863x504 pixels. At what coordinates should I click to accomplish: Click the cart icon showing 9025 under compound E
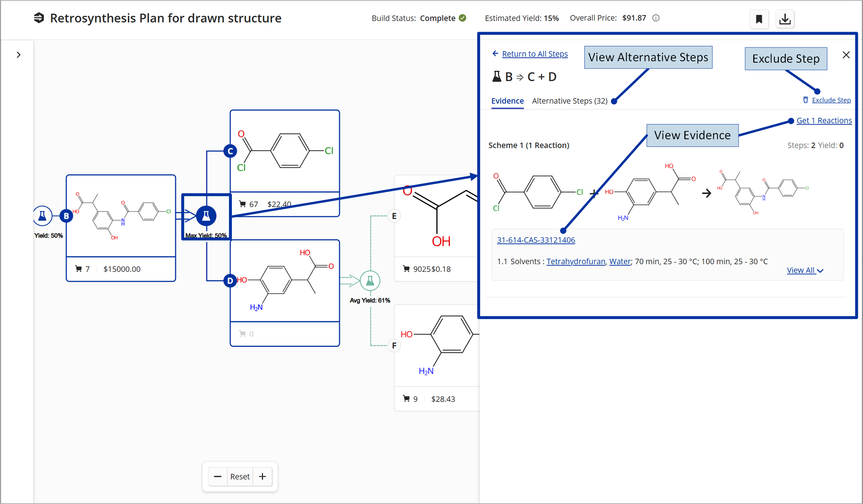pyautogui.click(x=406, y=269)
